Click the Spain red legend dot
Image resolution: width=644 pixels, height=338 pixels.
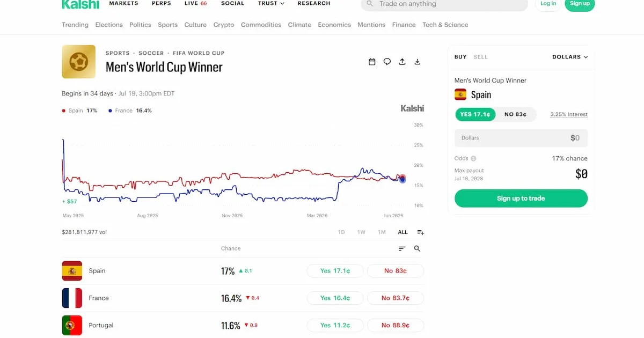point(64,111)
